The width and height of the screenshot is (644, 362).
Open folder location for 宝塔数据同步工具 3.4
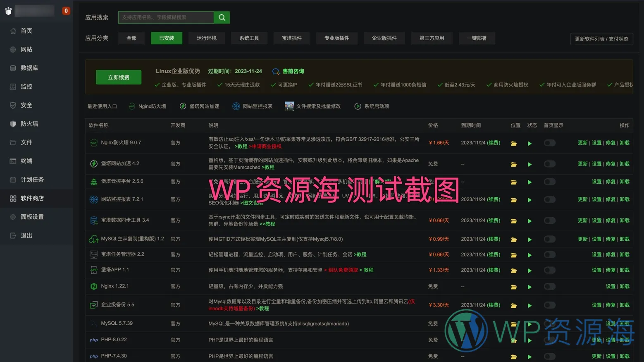coord(513,221)
